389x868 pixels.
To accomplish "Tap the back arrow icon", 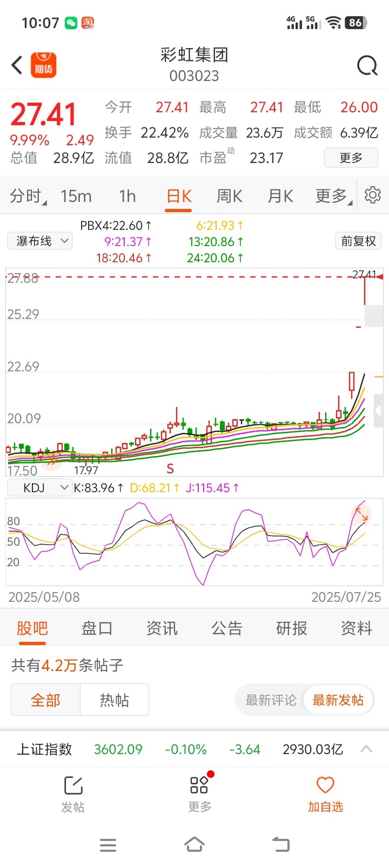I will [17, 65].
